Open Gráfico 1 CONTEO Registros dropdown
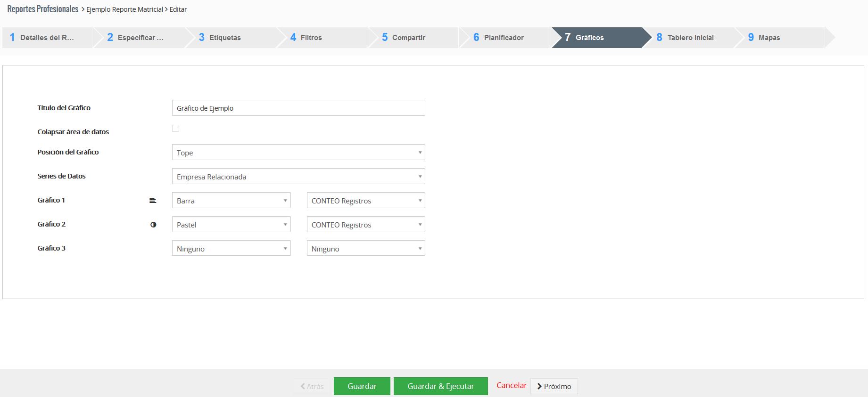This screenshot has height=397, width=868. click(365, 201)
